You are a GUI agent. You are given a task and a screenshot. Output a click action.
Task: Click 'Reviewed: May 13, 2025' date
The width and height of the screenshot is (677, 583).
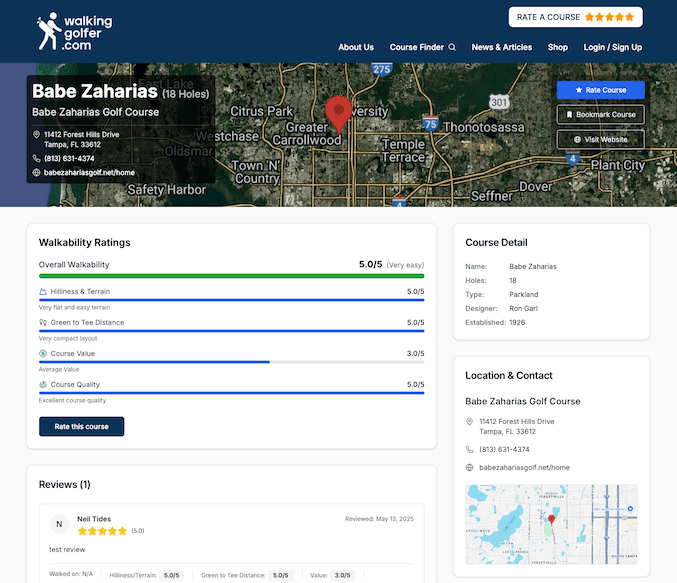[x=380, y=519]
